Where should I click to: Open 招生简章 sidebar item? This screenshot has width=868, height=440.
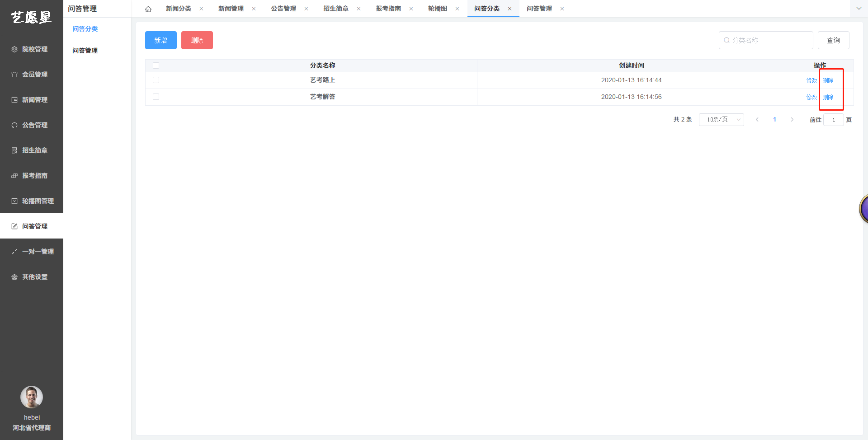[x=32, y=150]
